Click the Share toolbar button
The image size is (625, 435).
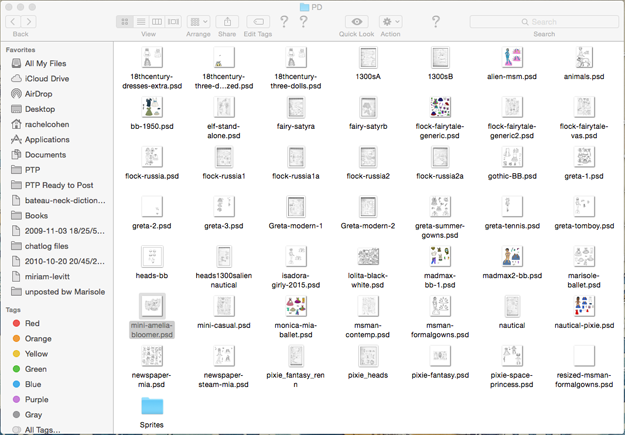(x=227, y=22)
